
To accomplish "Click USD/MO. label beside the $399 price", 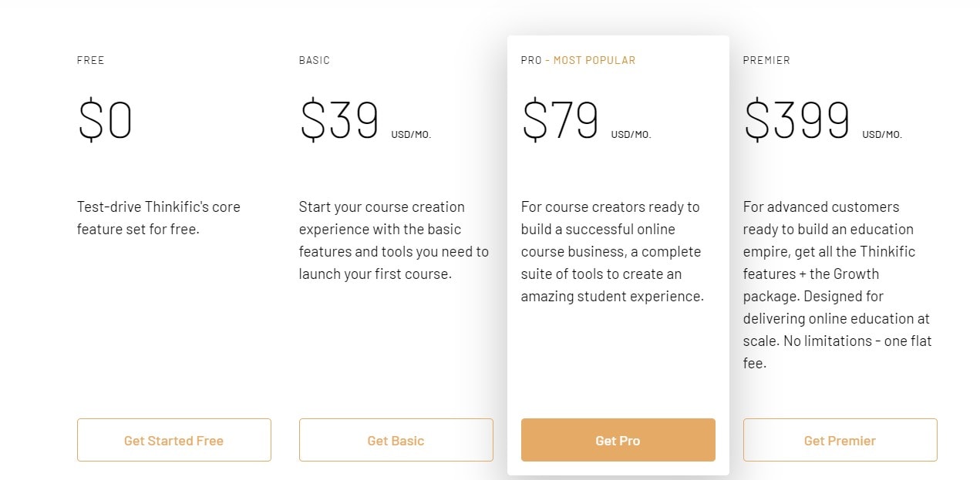I will (881, 135).
